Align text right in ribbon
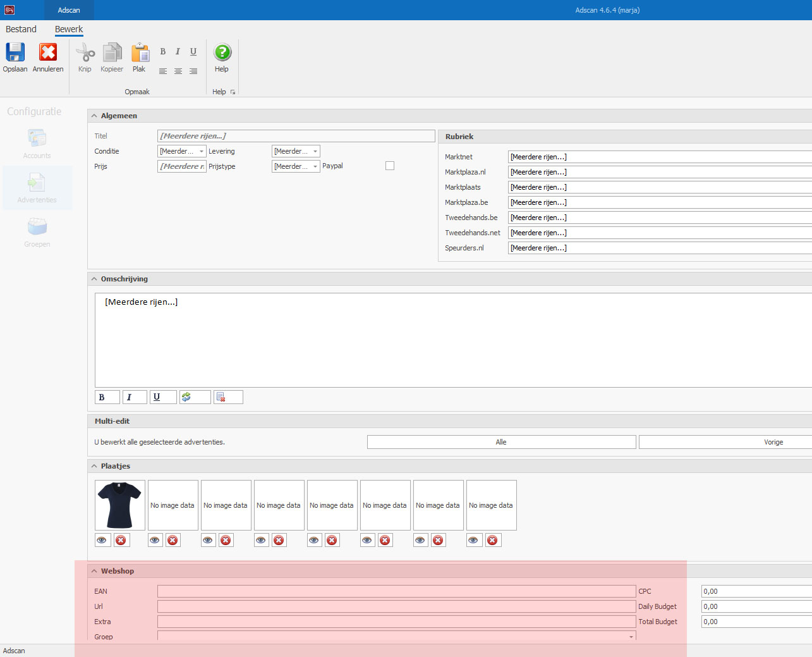 [x=193, y=71]
